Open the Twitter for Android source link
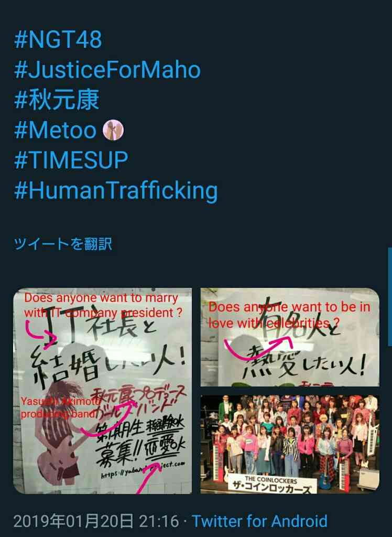Viewport: 392px width, 537px height. [259, 521]
